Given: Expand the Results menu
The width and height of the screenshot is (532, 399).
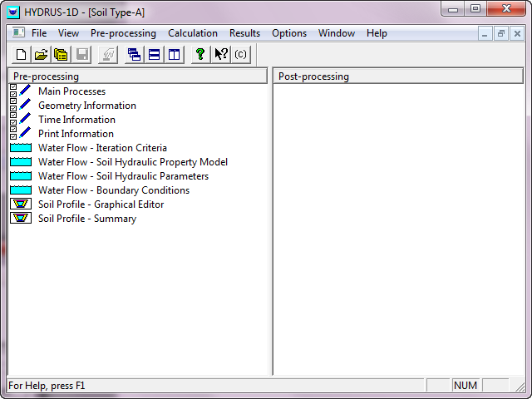Looking at the screenshot, I should pos(244,33).
